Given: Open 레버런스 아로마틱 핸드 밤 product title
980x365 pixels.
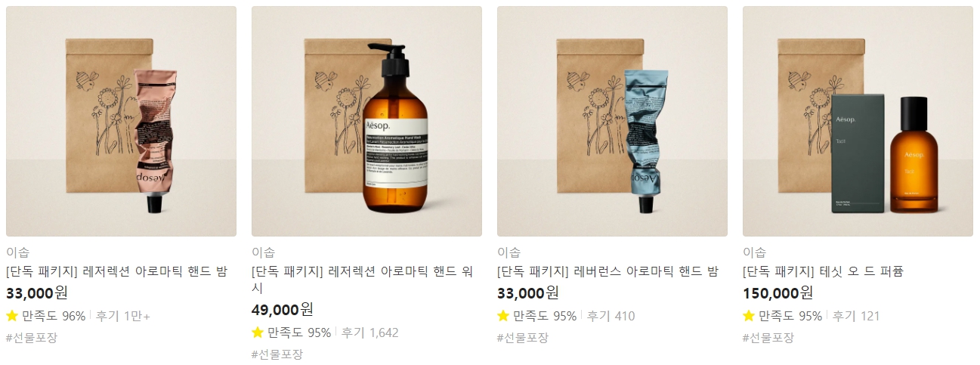Looking at the screenshot, I should (x=607, y=272).
